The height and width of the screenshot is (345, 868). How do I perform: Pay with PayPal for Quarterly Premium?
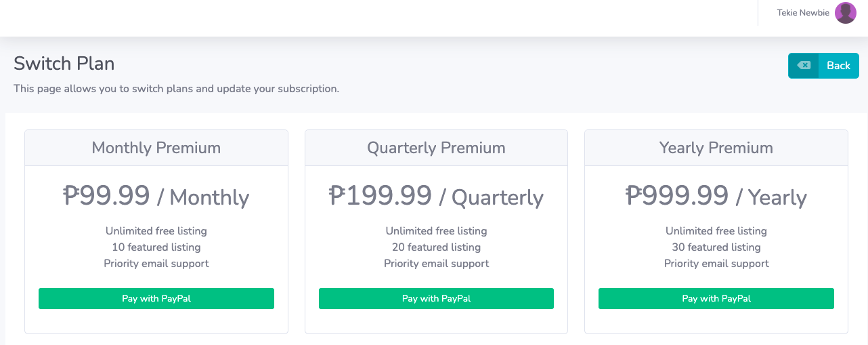(x=436, y=298)
